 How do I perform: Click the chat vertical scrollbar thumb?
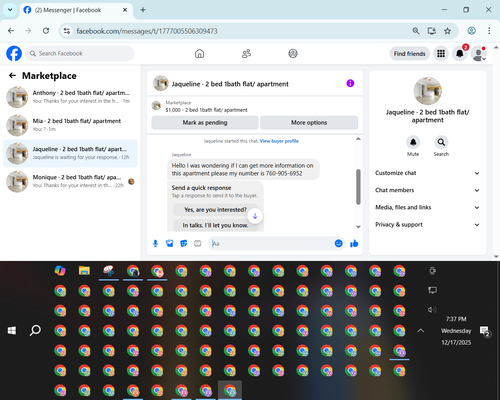(358, 187)
